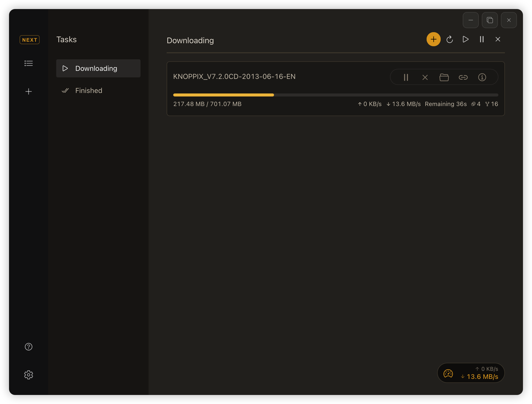Show details for the KNOPPIX task

click(x=482, y=77)
